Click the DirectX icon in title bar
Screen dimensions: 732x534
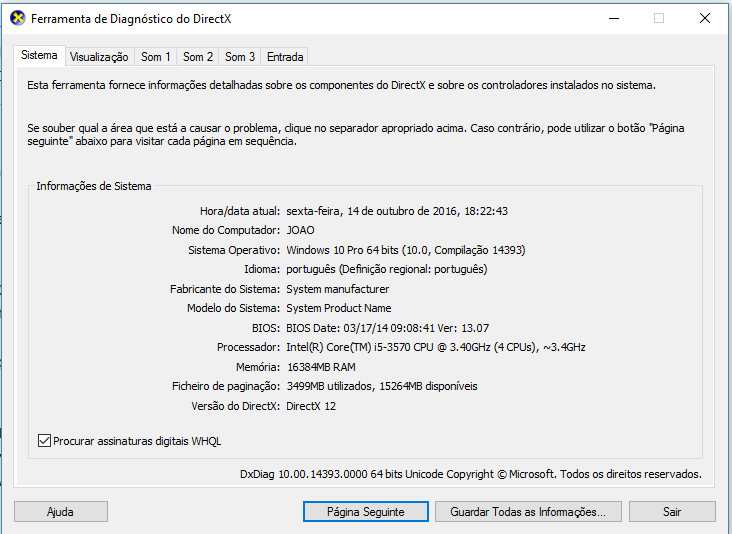click(x=17, y=19)
